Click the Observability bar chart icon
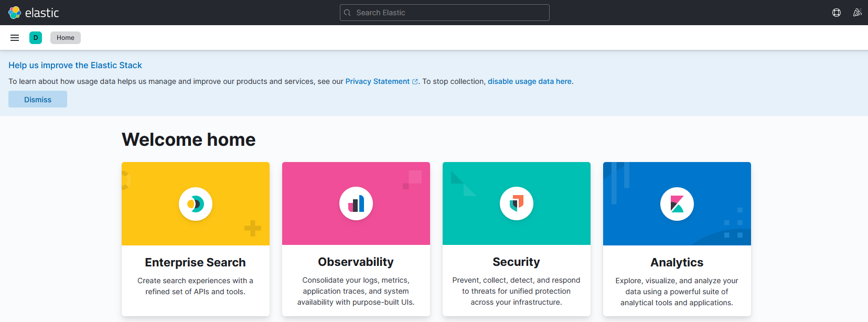 point(356,203)
